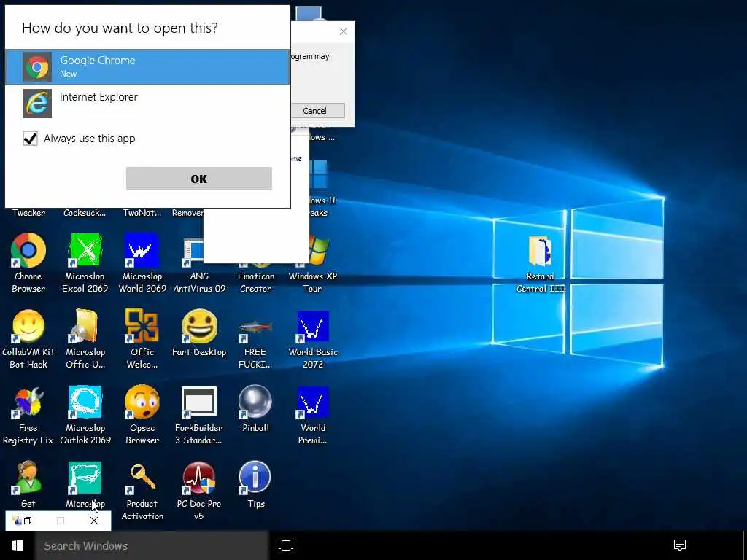The image size is (747, 560).
Task: Click the Microslop teal flag icon shortcut
Action: [85, 478]
